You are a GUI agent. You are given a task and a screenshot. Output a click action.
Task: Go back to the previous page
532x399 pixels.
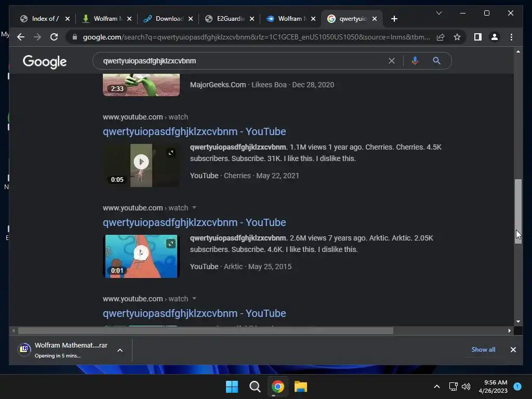[x=21, y=37]
